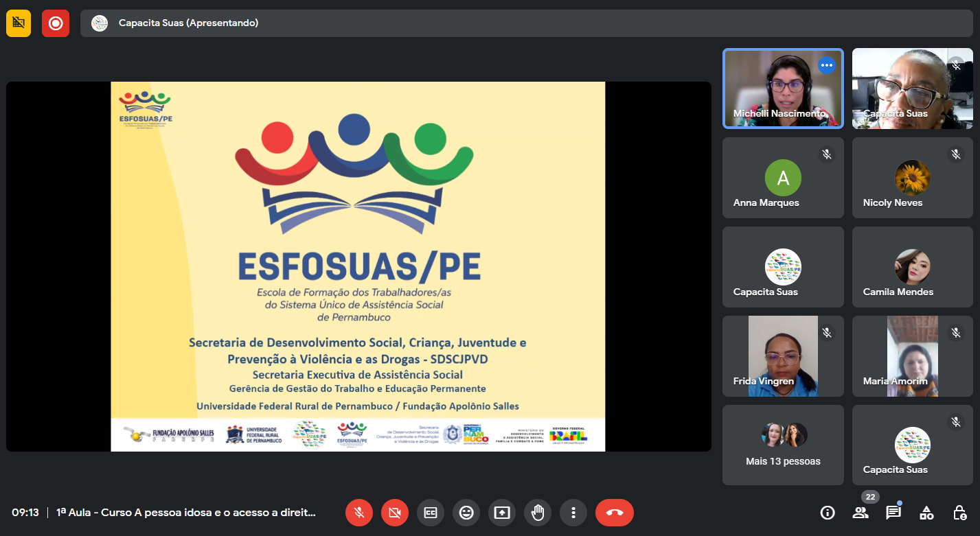The height and width of the screenshot is (536, 980).
Task: Click the shared ESFOSUAS/PE presentation slide
Action: tap(358, 266)
